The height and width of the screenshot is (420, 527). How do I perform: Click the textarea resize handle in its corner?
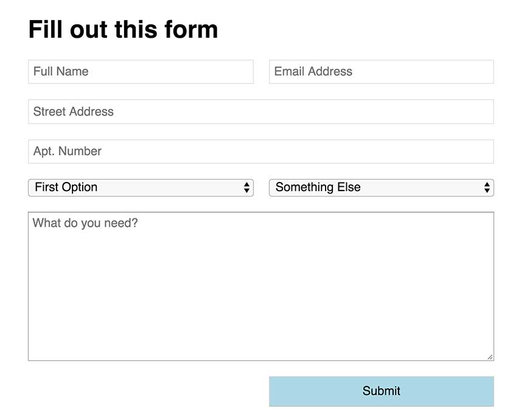(x=490, y=357)
